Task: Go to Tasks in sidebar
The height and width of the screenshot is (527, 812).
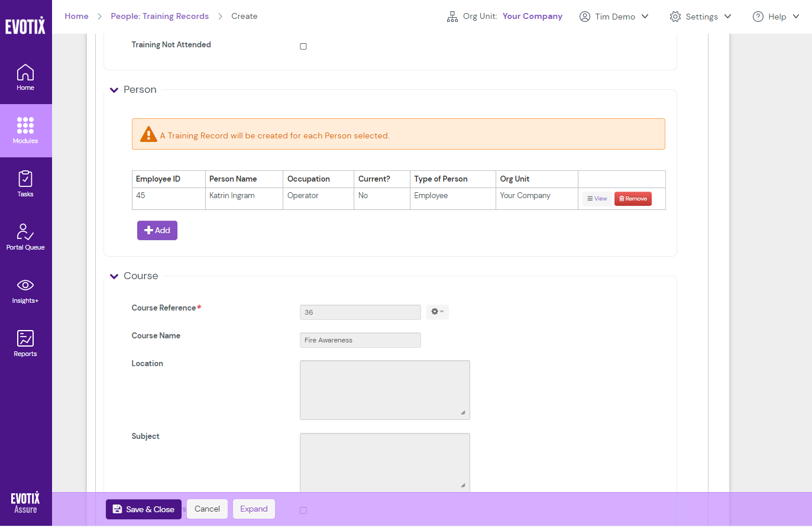Action: click(25, 183)
